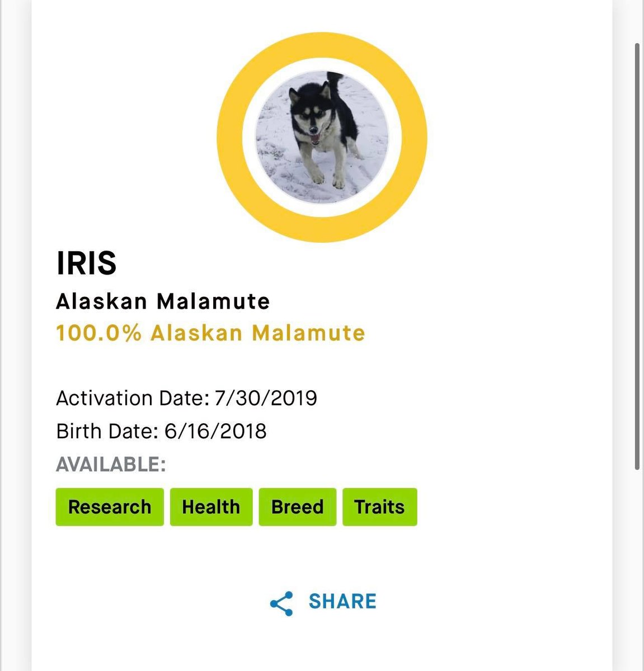This screenshot has height=671, width=644.
Task: Click the gray margin left of card
Action: 15,335
